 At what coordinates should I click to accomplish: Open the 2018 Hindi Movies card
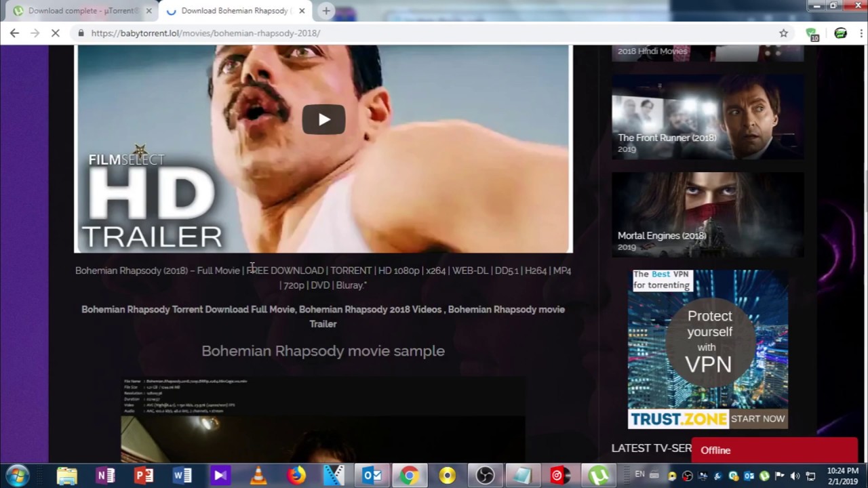(707, 53)
